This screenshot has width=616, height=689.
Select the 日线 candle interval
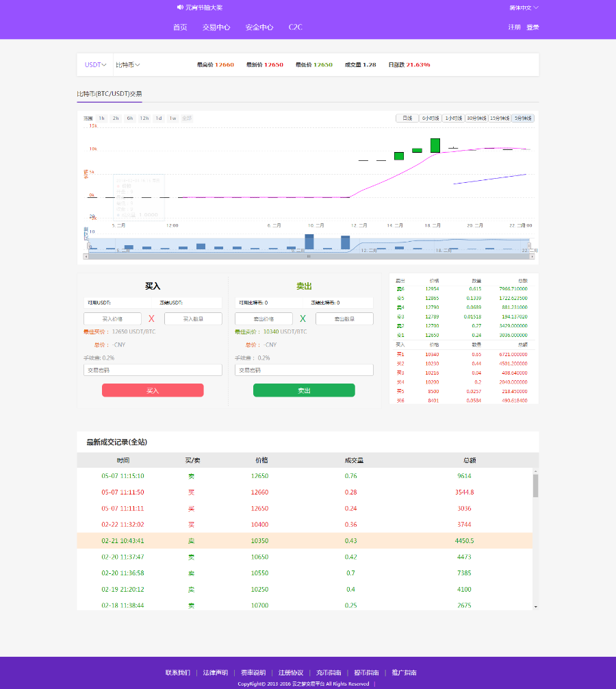(x=407, y=118)
